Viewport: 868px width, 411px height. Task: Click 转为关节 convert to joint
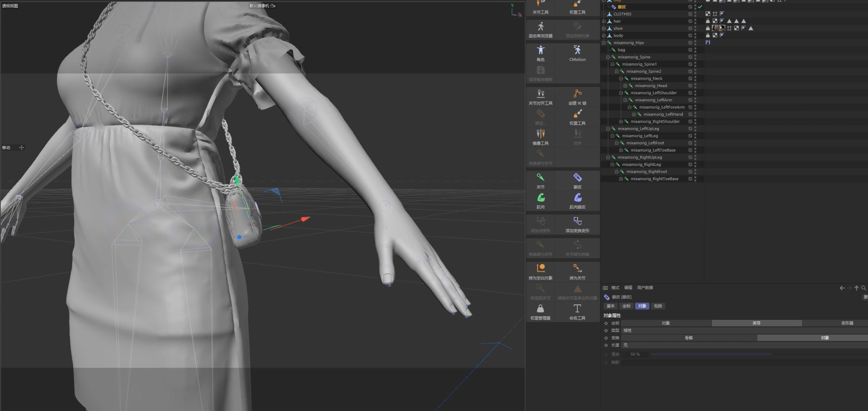pyautogui.click(x=577, y=272)
